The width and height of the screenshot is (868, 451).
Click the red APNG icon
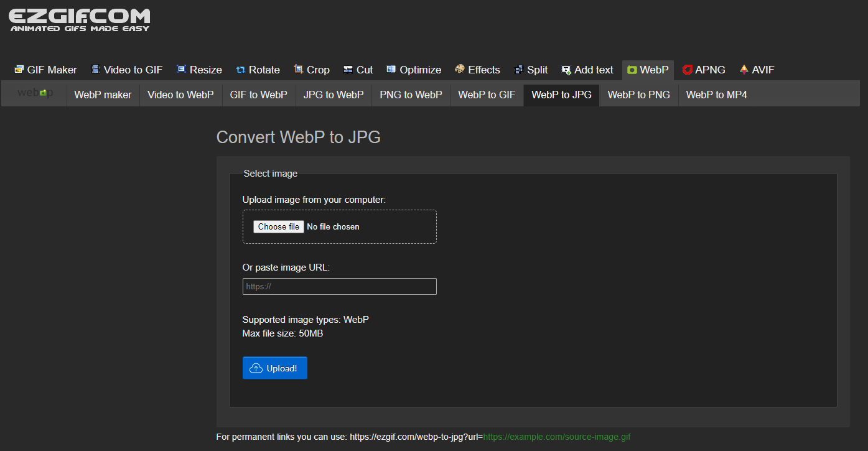click(x=688, y=70)
